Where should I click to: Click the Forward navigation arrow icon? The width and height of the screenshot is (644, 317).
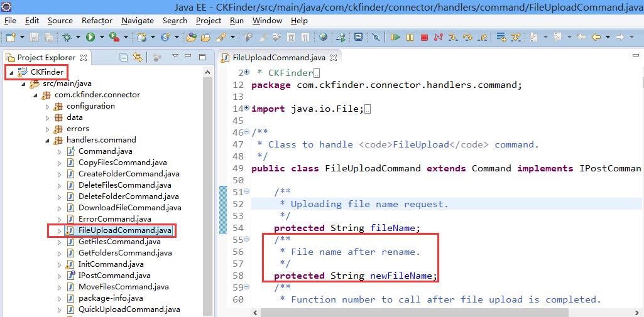[x=619, y=37]
